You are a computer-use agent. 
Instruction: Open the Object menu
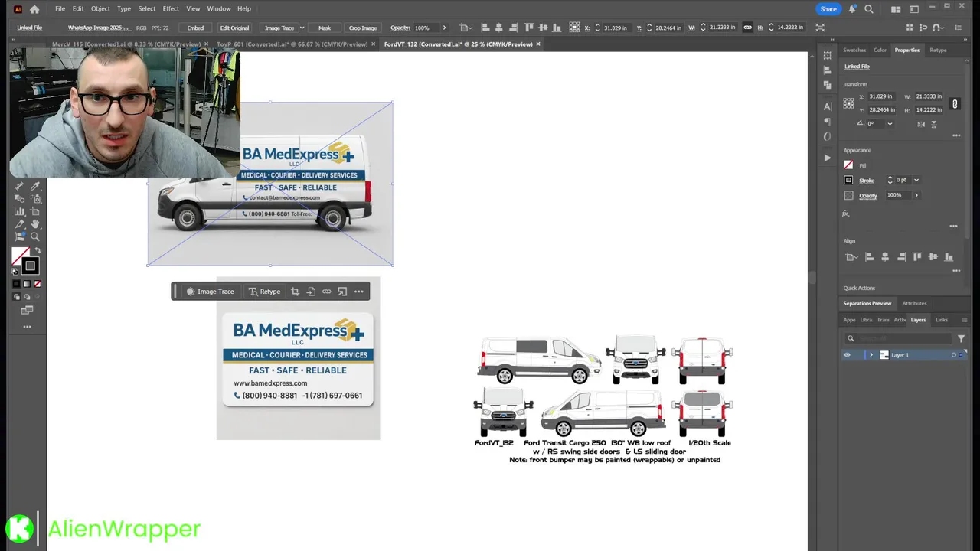pyautogui.click(x=100, y=9)
